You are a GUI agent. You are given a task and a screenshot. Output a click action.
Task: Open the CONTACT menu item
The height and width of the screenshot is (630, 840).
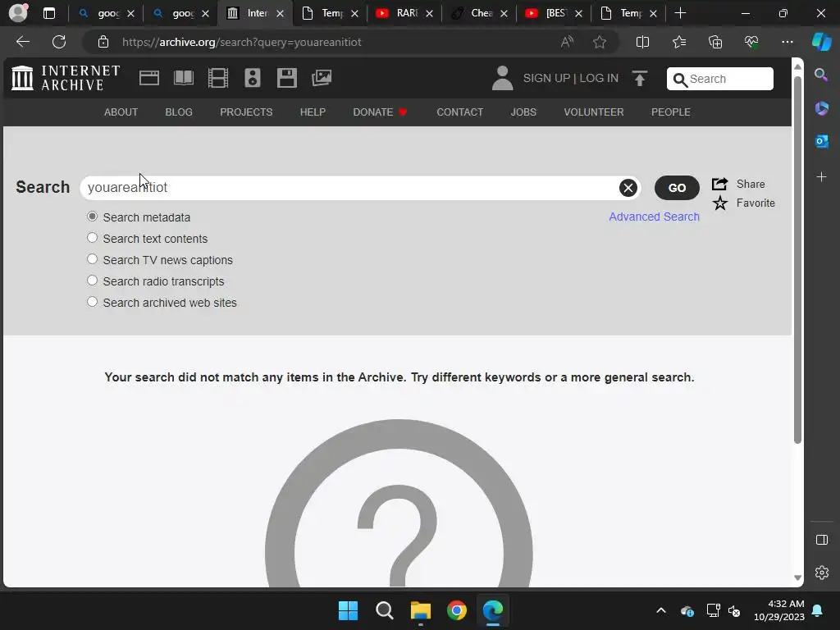(459, 112)
